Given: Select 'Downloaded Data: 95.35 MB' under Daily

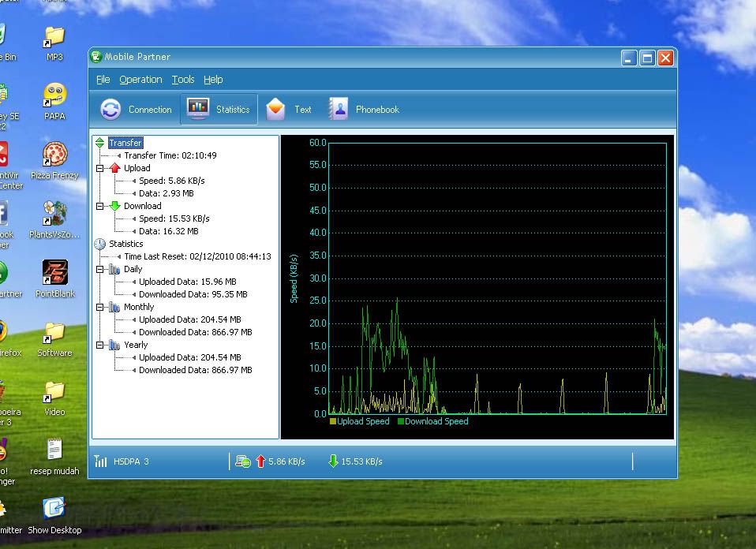Looking at the screenshot, I should coord(193,294).
